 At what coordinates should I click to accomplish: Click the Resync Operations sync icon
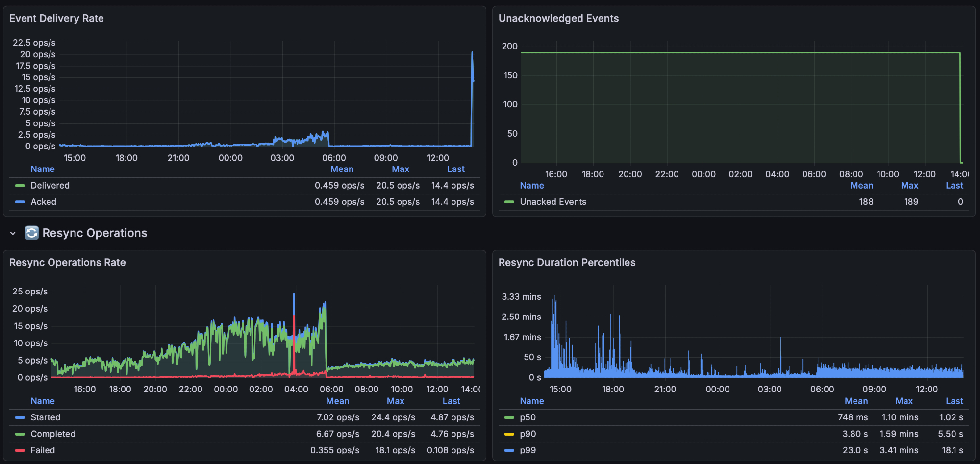click(x=31, y=233)
